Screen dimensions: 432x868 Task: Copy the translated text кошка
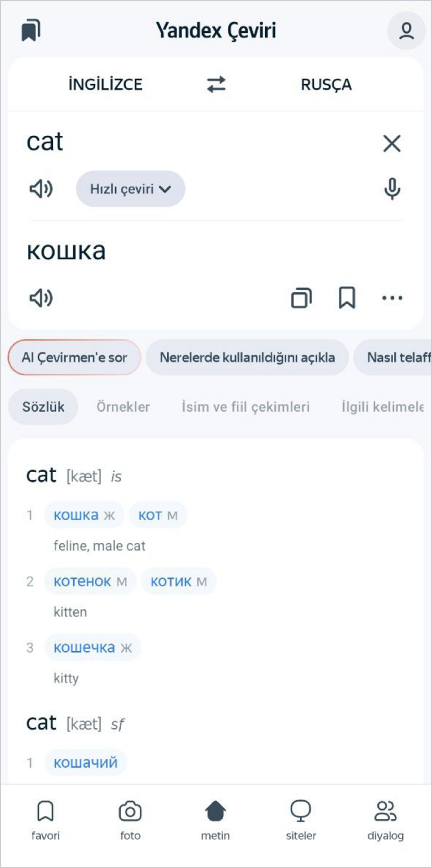point(301,298)
